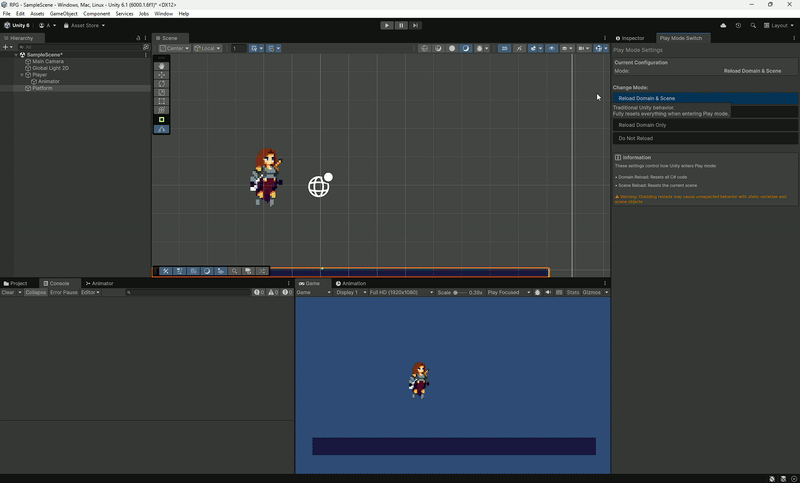Collapse the Player object in Hierarchy
800x483 pixels.
pos(23,75)
